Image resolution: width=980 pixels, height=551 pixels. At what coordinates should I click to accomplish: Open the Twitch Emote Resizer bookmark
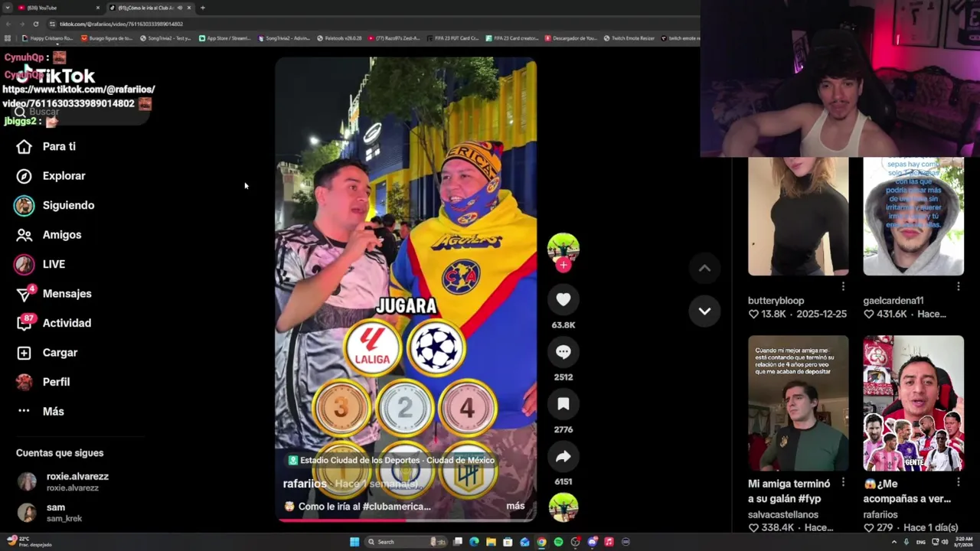coord(629,38)
